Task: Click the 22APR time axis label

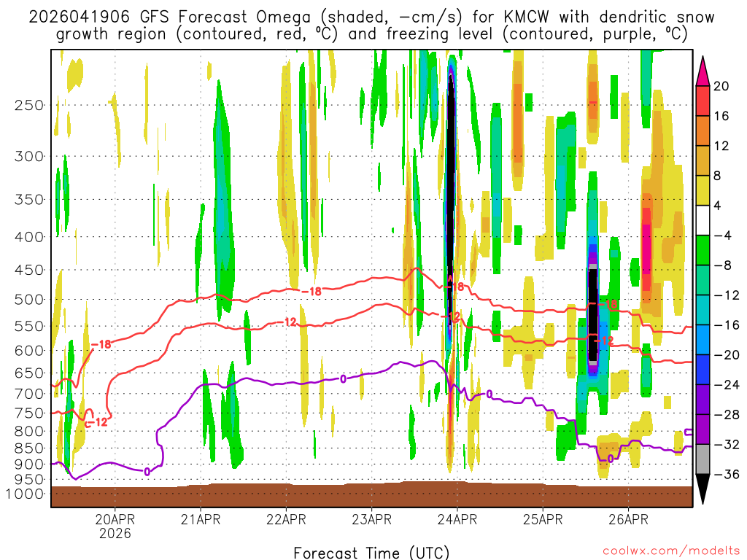Action: click(x=286, y=519)
